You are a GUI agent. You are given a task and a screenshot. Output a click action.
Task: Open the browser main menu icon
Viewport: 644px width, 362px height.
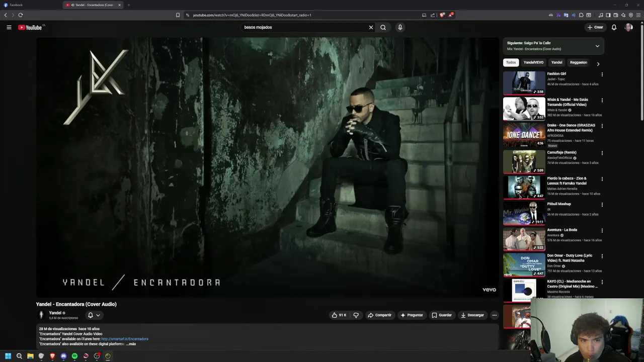(639, 15)
